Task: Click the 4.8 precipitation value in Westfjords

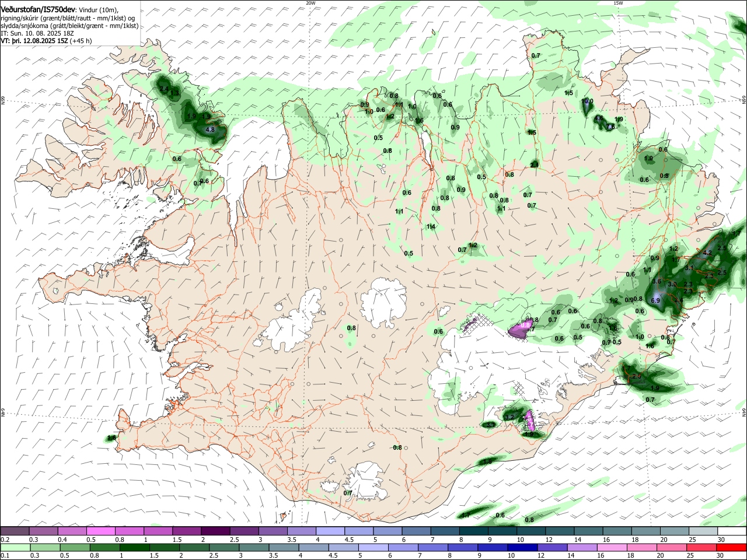Action: pyautogui.click(x=211, y=129)
